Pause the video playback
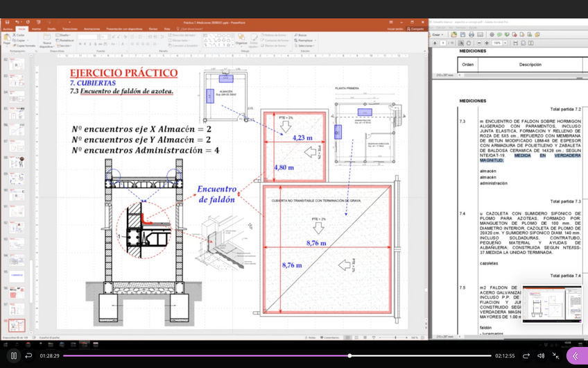 (x=14, y=356)
